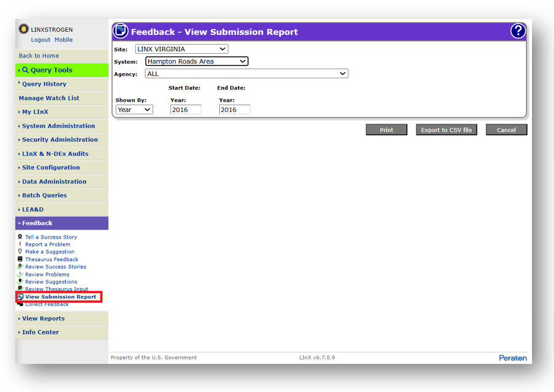The image size is (554, 392).
Task: Open the System dropdown Hampton Roads Area
Action: (197, 61)
